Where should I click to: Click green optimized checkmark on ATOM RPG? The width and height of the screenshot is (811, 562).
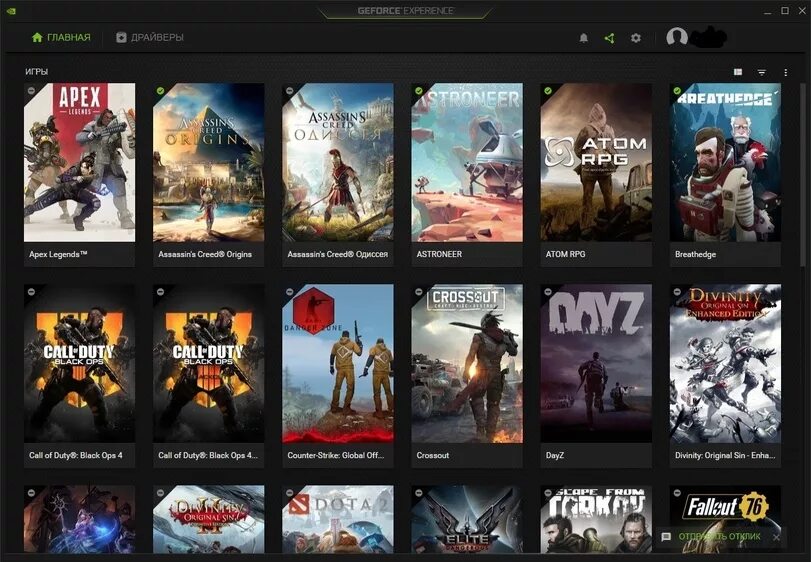548,90
